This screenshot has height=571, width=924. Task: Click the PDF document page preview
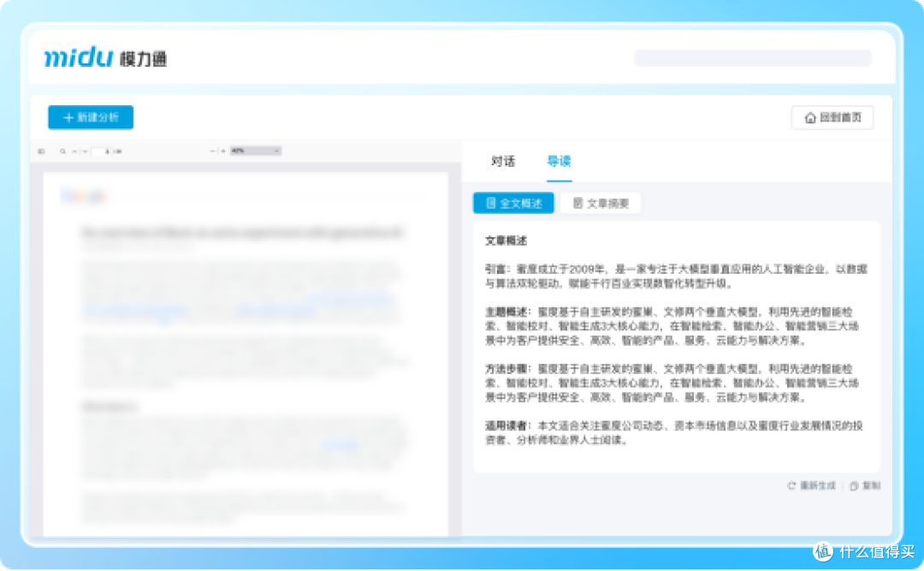pos(246,354)
